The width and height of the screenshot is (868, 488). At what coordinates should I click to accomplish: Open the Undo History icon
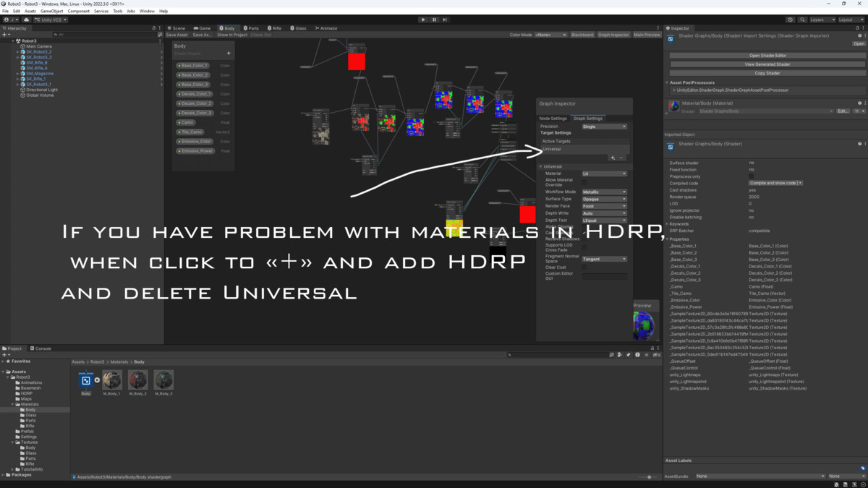[x=790, y=20]
